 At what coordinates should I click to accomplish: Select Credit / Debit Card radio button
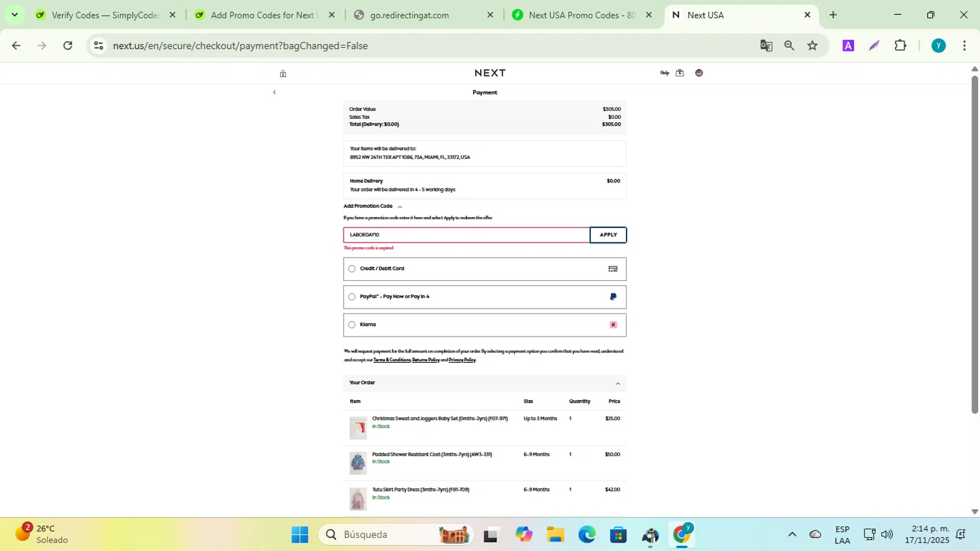[x=352, y=269]
